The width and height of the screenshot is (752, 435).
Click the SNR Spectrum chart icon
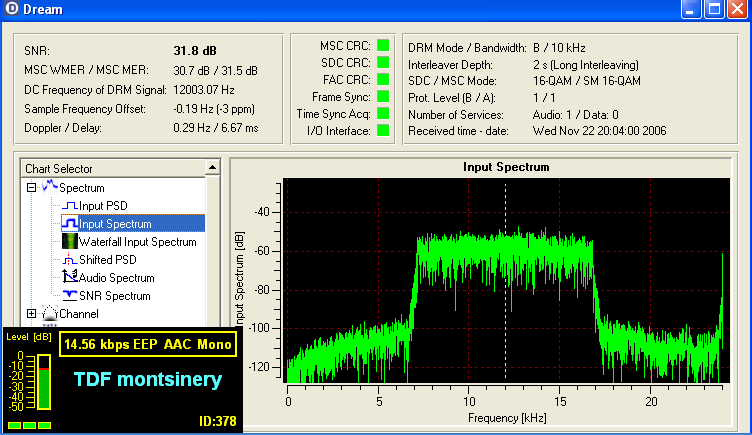70,295
